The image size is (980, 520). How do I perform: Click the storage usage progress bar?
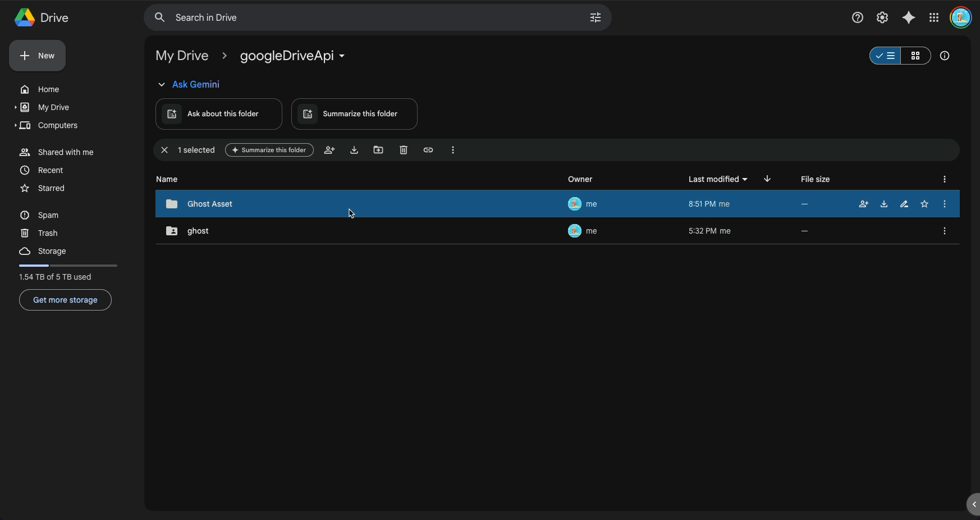point(68,265)
